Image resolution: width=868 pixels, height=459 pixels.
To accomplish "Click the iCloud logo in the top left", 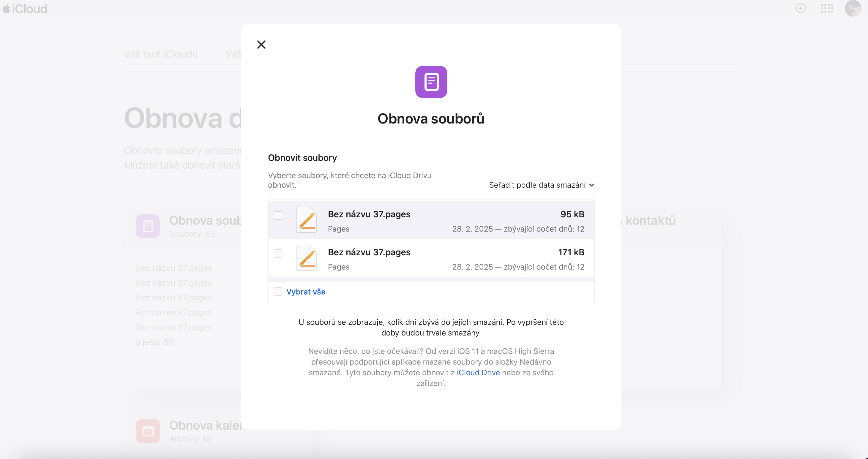I will (x=25, y=8).
